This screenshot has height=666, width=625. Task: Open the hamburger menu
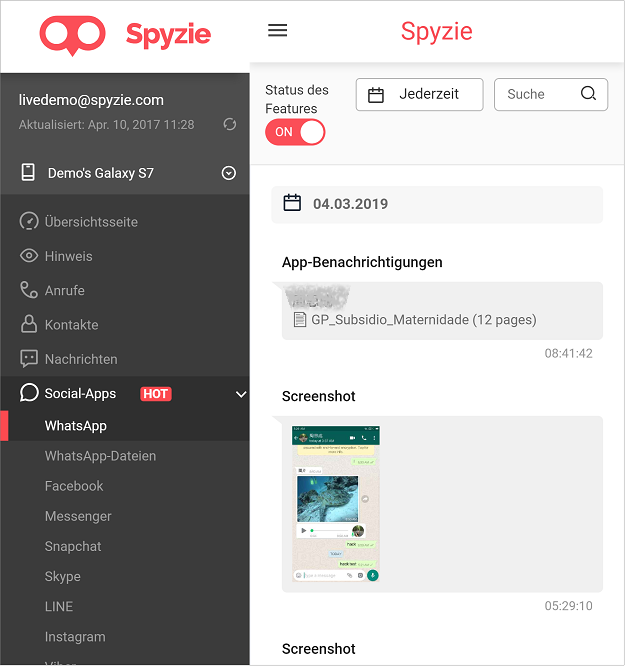tap(277, 30)
